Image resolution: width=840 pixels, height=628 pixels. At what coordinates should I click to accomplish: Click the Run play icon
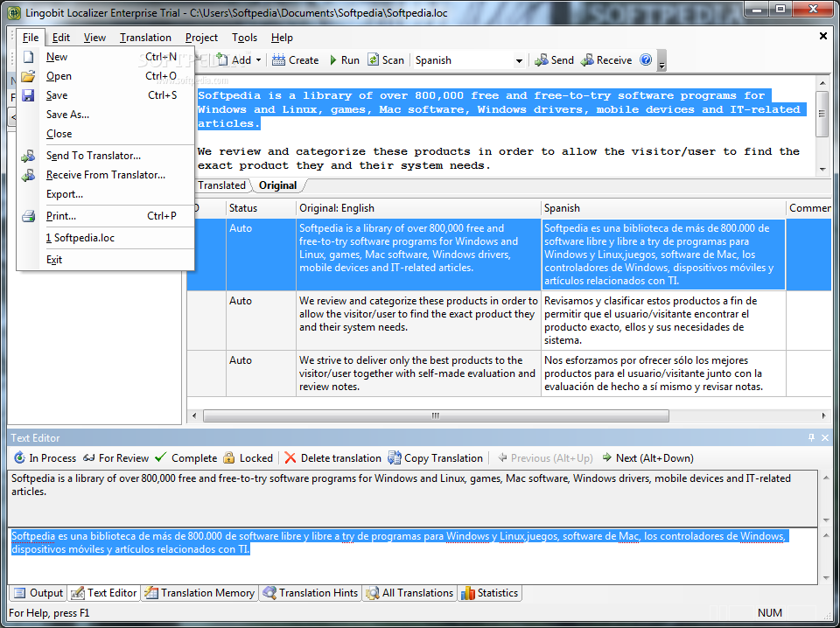[333, 60]
